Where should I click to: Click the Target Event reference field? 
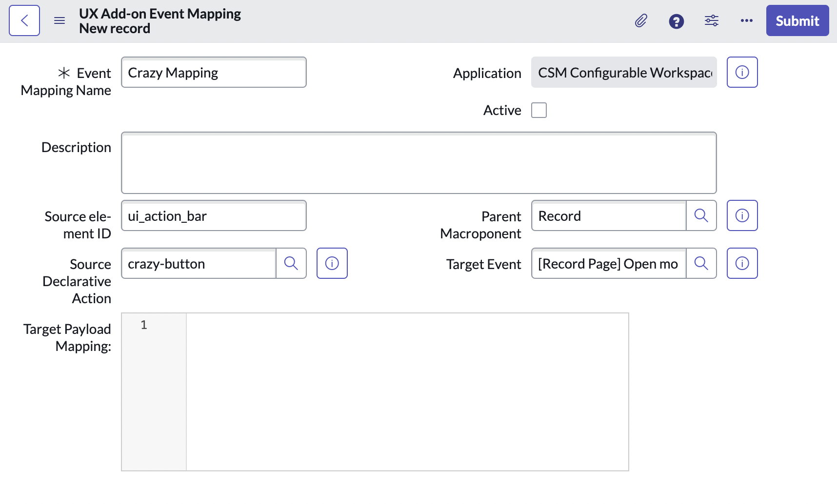coord(608,264)
